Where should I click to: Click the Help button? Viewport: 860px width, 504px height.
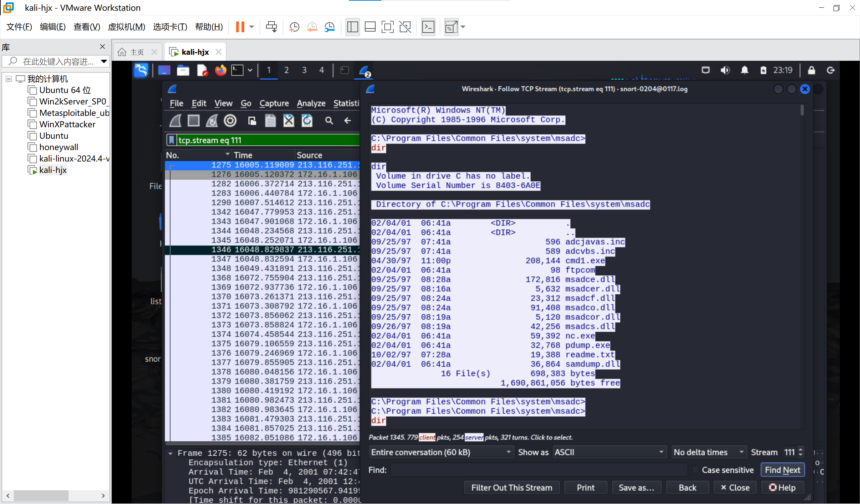coord(782,487)
